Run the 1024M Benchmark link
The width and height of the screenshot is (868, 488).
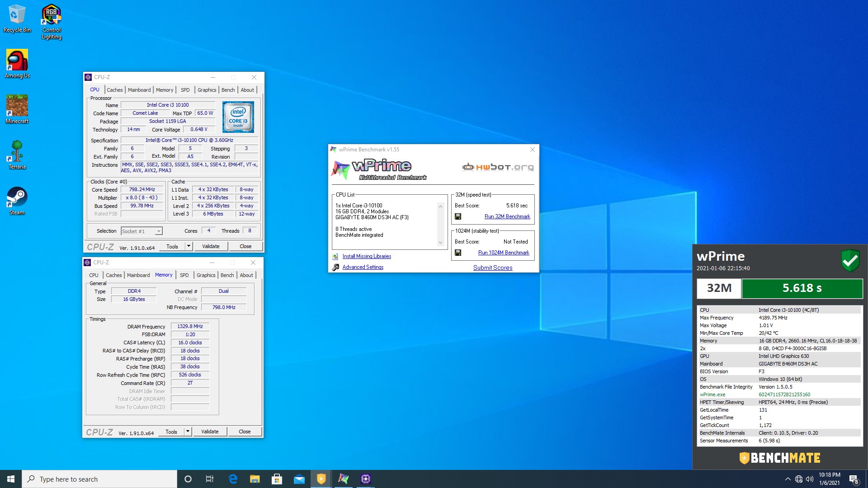[x=504, y=253]
